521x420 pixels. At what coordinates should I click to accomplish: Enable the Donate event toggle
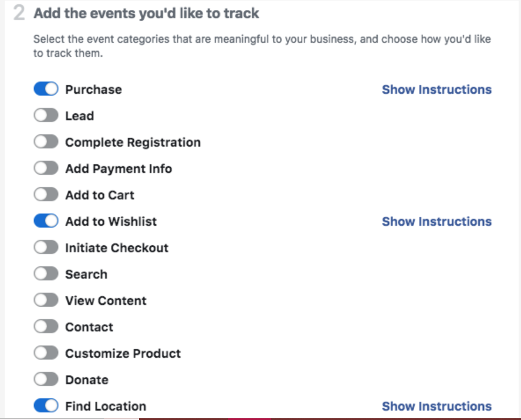pyautogui.click(x=46, y=380)
